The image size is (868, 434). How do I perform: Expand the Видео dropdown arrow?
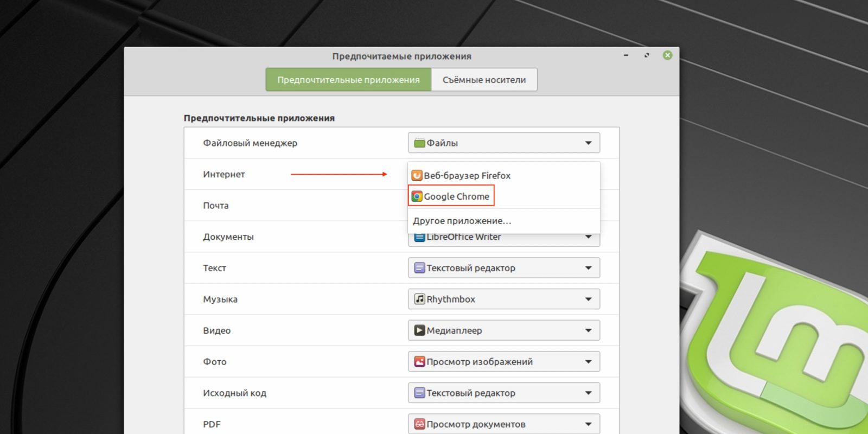click(x=588, y=330)
